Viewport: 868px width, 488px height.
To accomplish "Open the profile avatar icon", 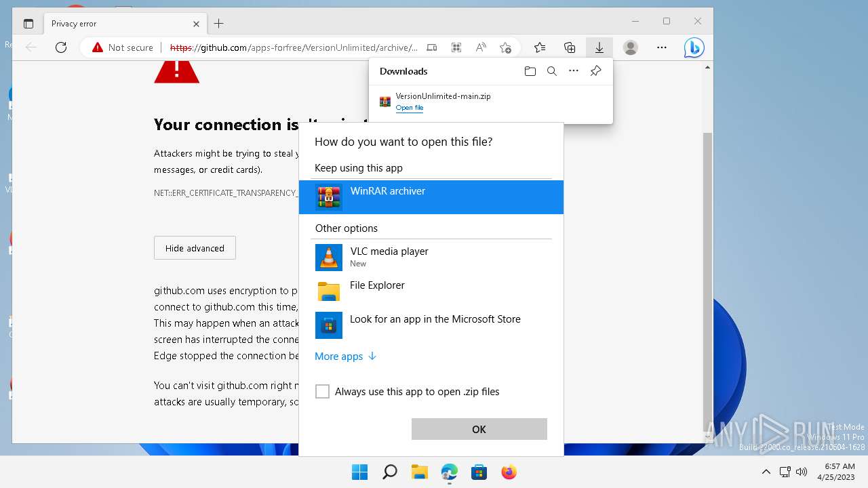I will 631,47.
